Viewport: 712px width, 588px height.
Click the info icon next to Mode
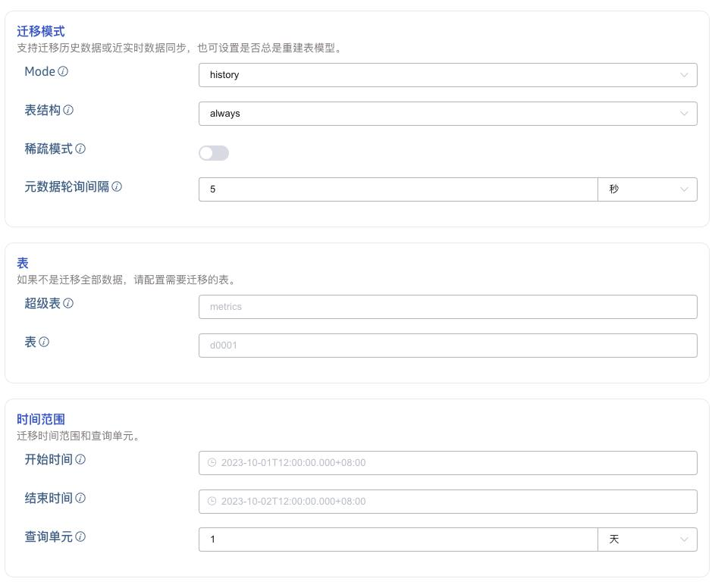[63, 71]
